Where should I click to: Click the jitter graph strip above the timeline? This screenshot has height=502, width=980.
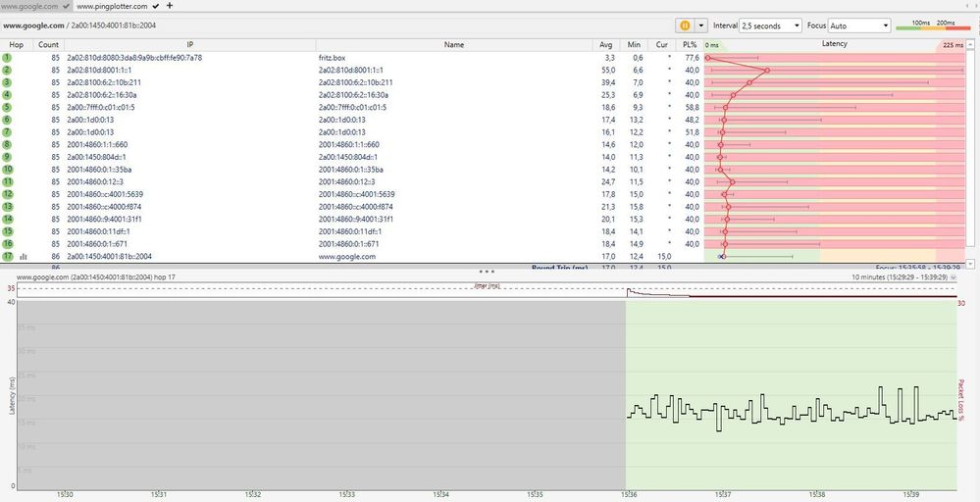487,289
